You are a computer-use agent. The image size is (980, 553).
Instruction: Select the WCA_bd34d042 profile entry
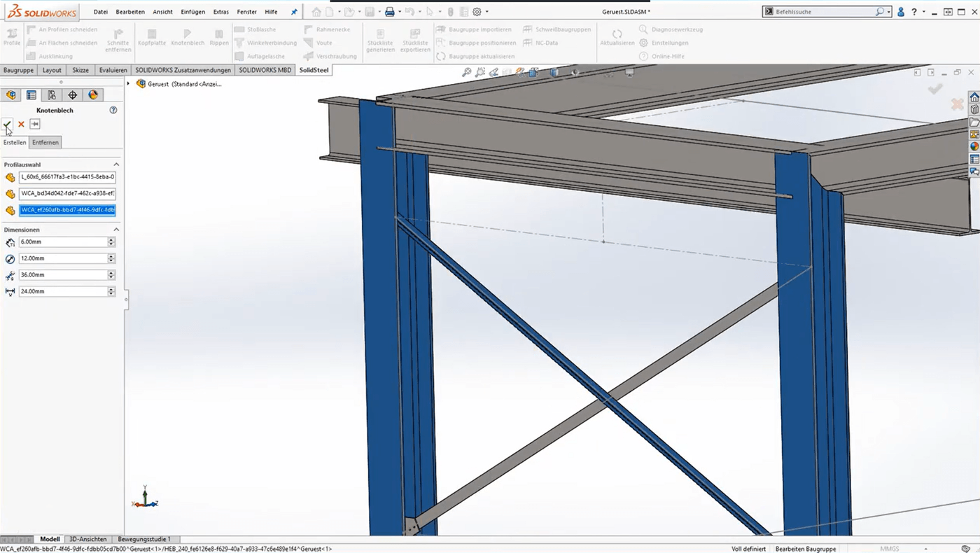pyautogui.click(x=66, y=193)
